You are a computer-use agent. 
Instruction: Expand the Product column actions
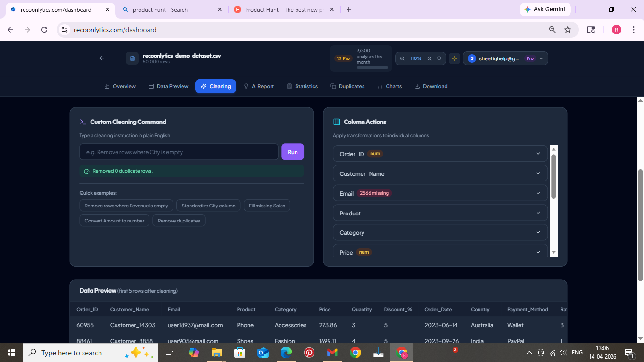click(440, 213)
